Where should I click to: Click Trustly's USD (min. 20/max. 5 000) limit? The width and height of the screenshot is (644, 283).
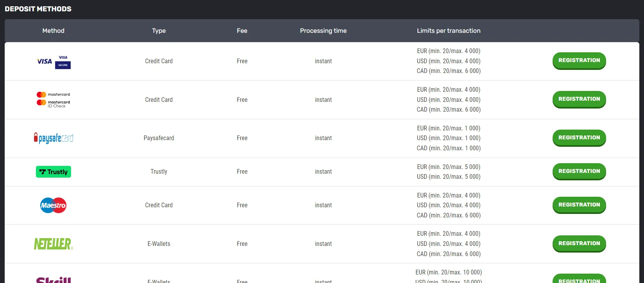(x=449, y=177)
